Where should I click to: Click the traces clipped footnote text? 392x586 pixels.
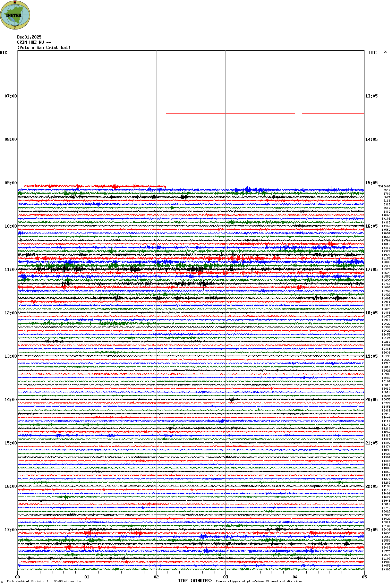click(x=259, y=581)
